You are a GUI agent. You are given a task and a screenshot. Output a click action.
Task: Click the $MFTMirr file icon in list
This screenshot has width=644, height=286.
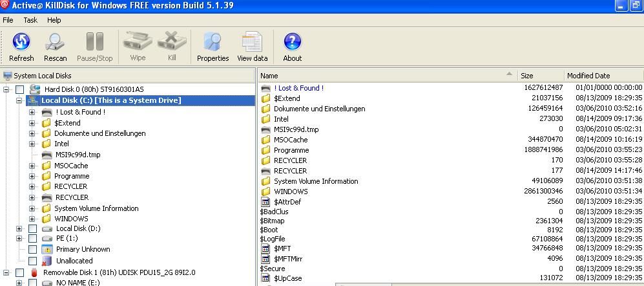(265, 259)
